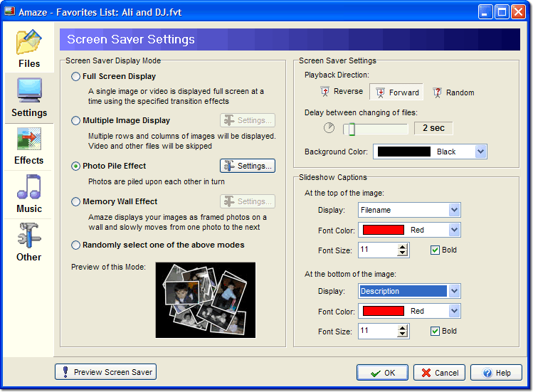Image resolution: width=533 pixels, height=392 pixels.
Task: Switch to the Other tab label
Action: (29, 257)
